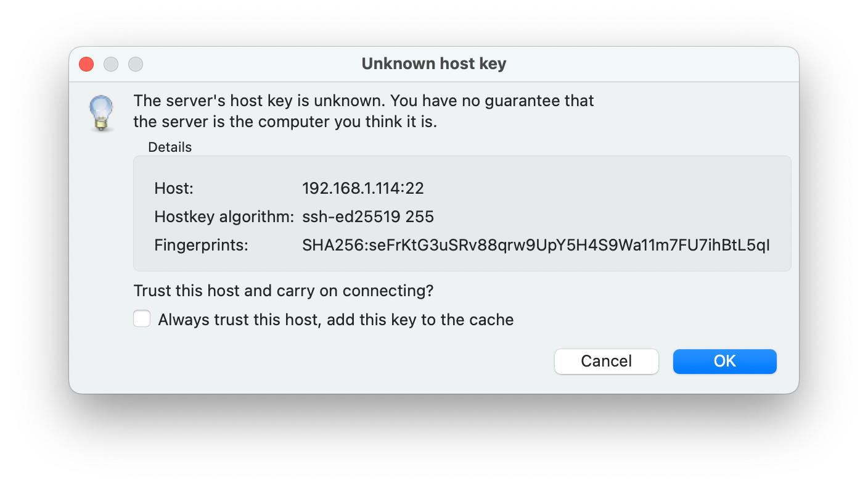Click the lightbulb information icon

coord(101,112)
